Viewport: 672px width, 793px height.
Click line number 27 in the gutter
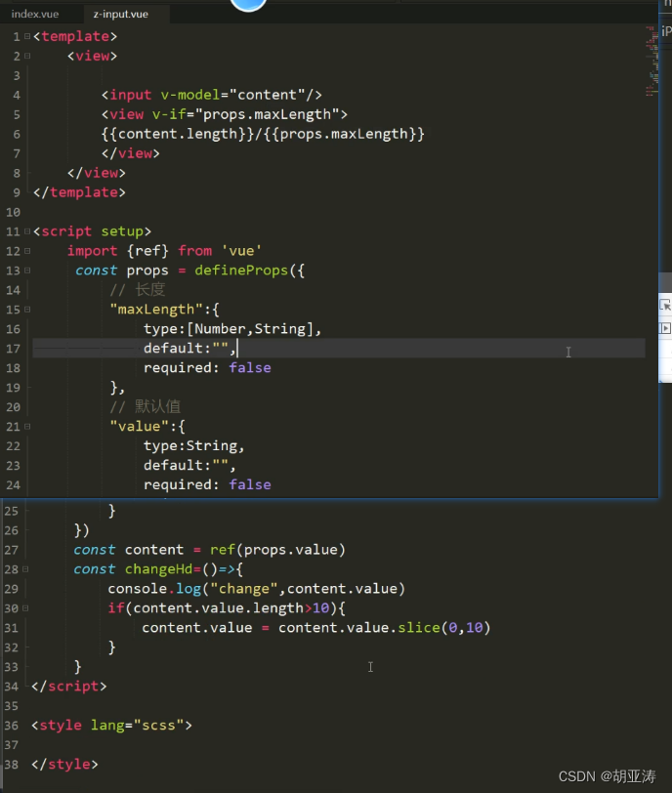(11, 550)
